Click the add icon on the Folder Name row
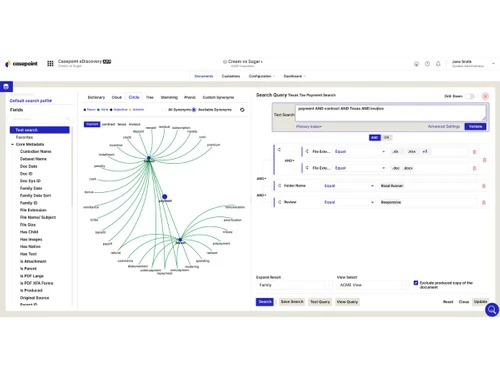500x375 pixels. tap(279, 185)
